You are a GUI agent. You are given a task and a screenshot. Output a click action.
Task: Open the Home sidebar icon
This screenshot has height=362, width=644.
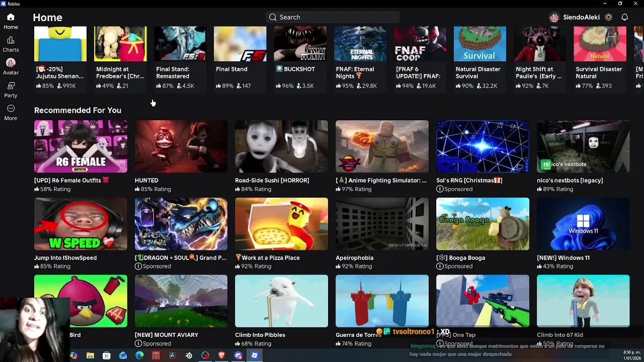coord(11,21)
